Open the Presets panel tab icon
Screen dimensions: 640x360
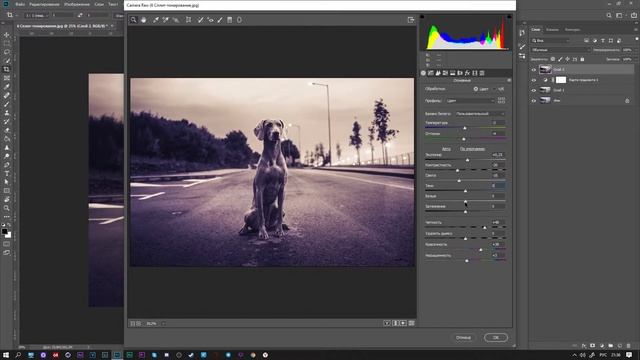click(x=482, y=73)
